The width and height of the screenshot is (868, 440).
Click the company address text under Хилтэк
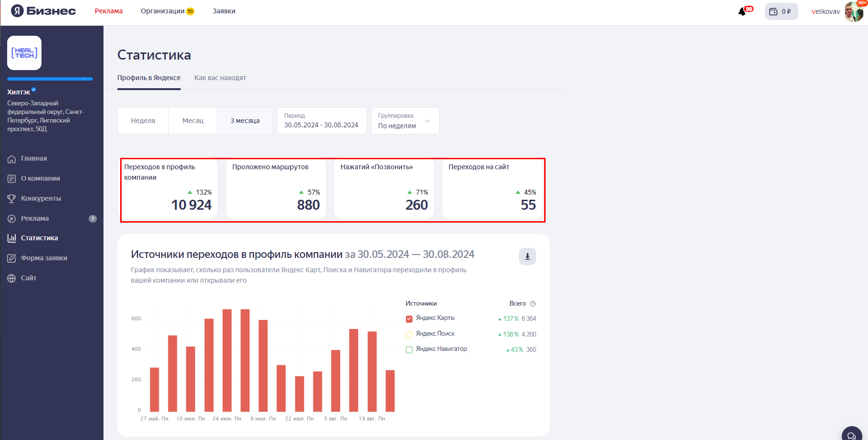(x=46, y=116)
